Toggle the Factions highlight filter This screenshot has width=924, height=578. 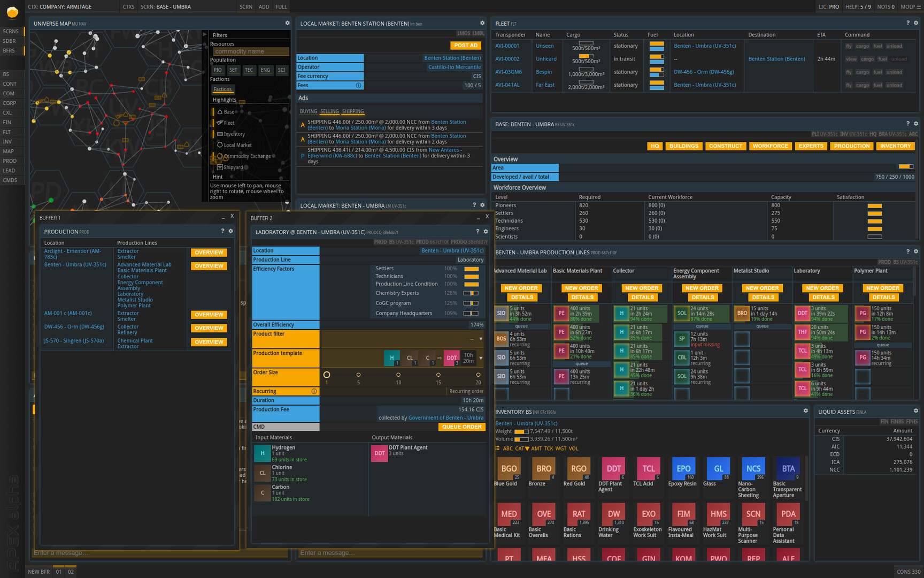(x=222, y=89)
